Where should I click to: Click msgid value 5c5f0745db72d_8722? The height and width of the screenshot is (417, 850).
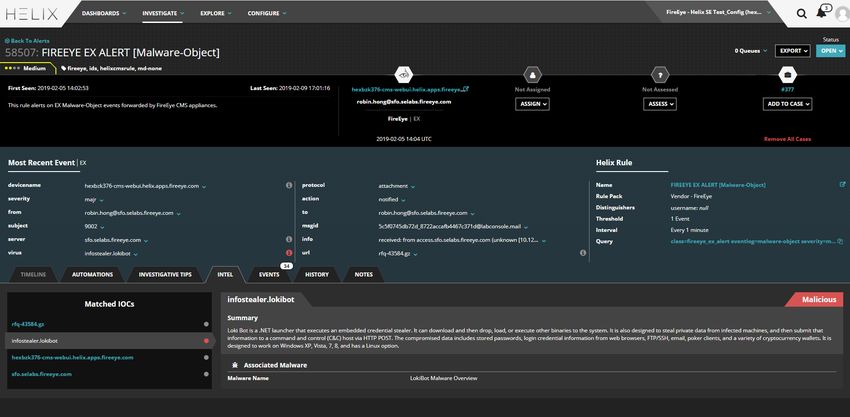[x=450, y=227]
